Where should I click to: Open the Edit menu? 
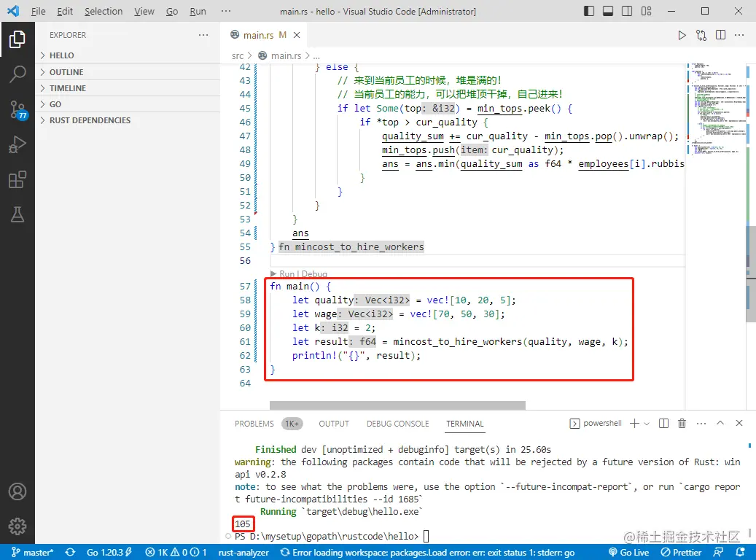point(65,11)
